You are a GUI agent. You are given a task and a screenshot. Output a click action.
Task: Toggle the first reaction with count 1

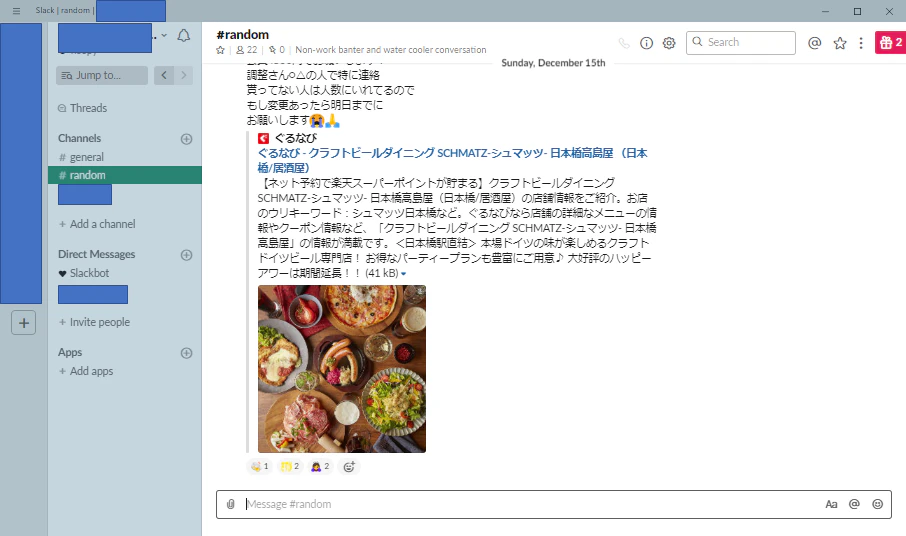tap(260, 467)
